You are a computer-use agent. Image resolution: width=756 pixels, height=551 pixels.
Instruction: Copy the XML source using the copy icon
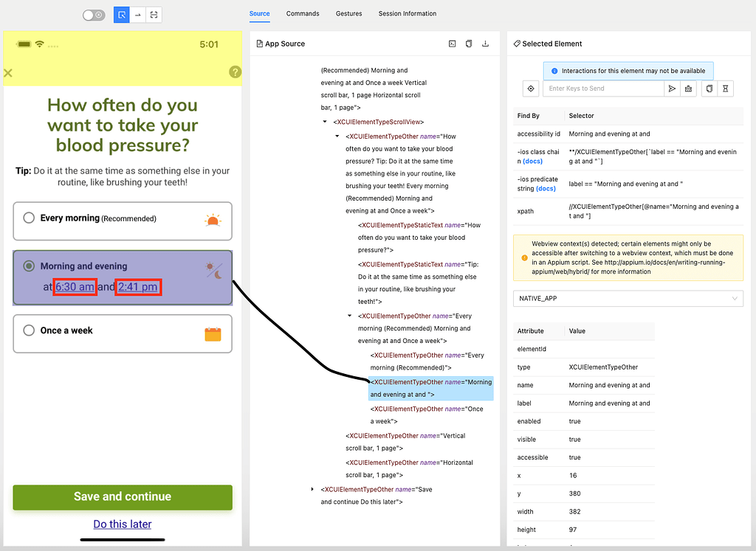(469, 44)
